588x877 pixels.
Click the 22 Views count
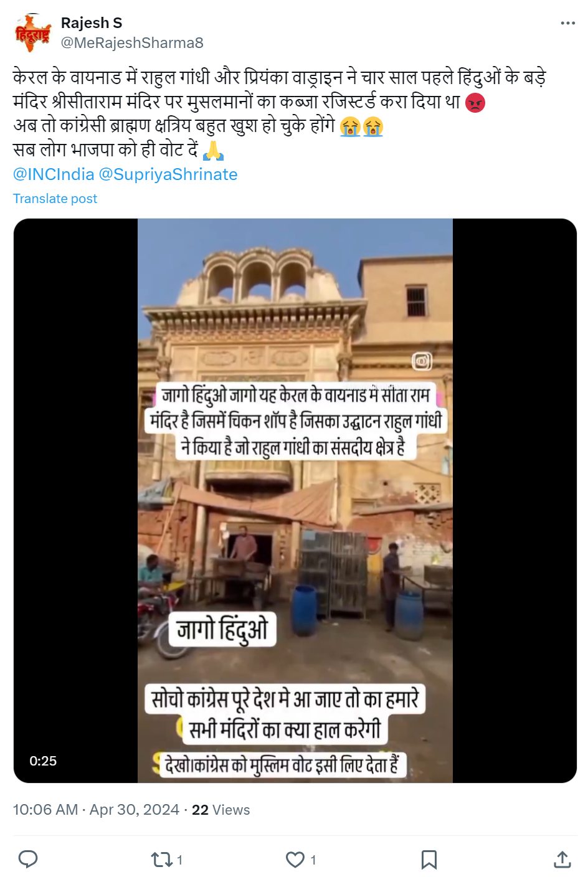tap(220, 810)
